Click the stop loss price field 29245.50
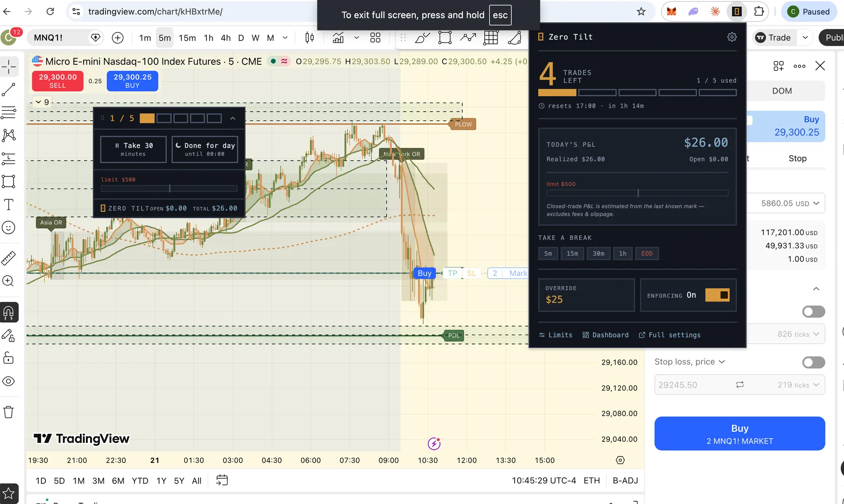 pyautogui.click(x=739, y=385)
